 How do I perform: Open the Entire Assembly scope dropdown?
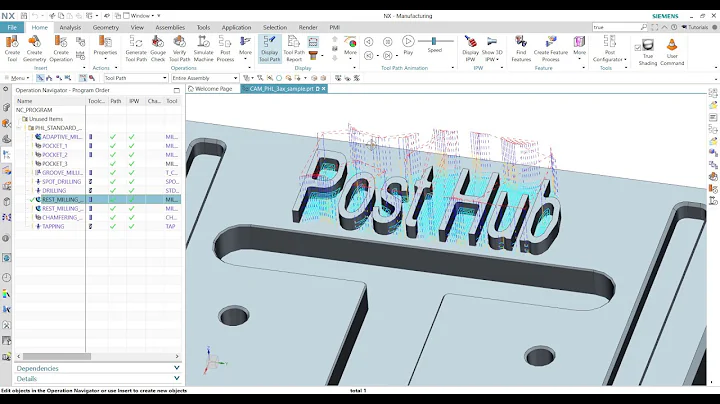(x=205, y=78)
